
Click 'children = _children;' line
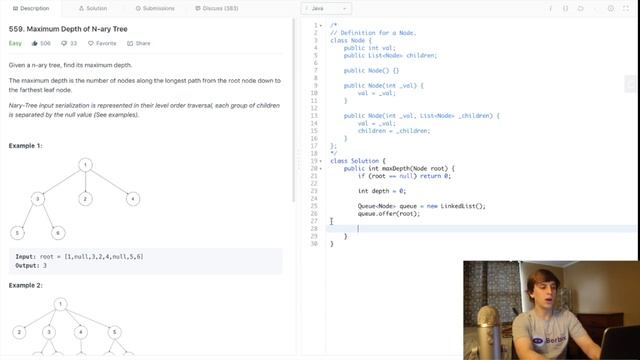click(x=394, y=131)
